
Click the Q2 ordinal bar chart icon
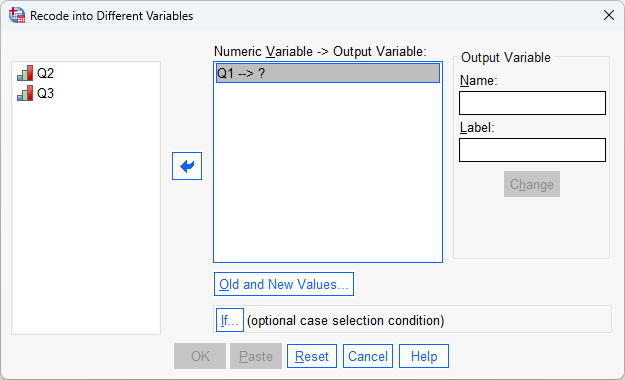[25, 73]
